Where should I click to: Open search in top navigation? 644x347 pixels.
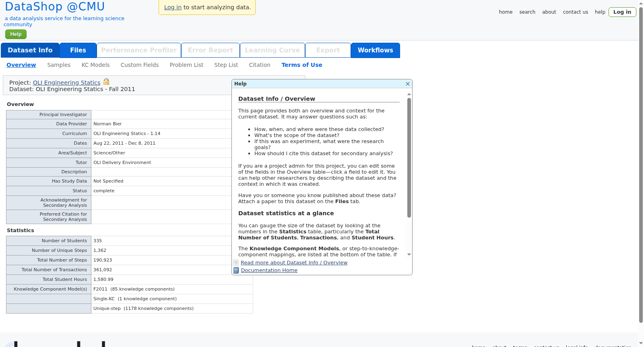pos(527,12)
